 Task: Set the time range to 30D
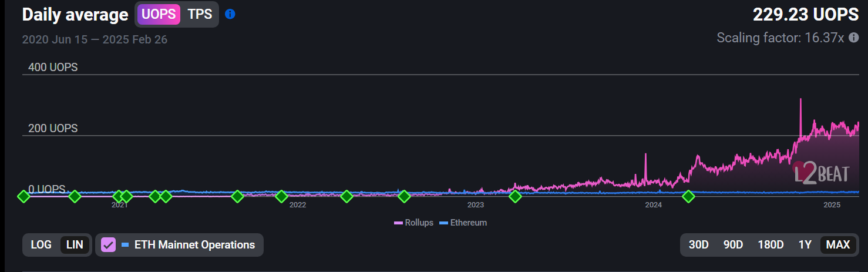point(698,245)
